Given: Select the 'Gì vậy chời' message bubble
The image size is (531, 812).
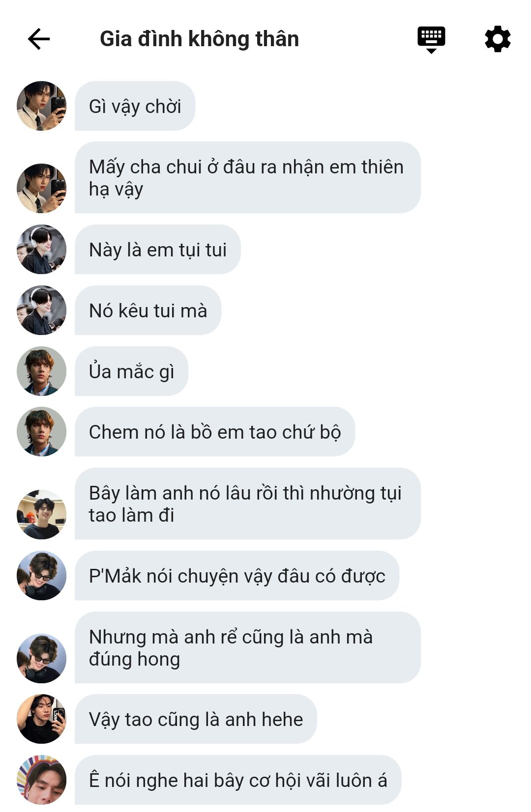Looking at the screenshot, I should point(135,106).
